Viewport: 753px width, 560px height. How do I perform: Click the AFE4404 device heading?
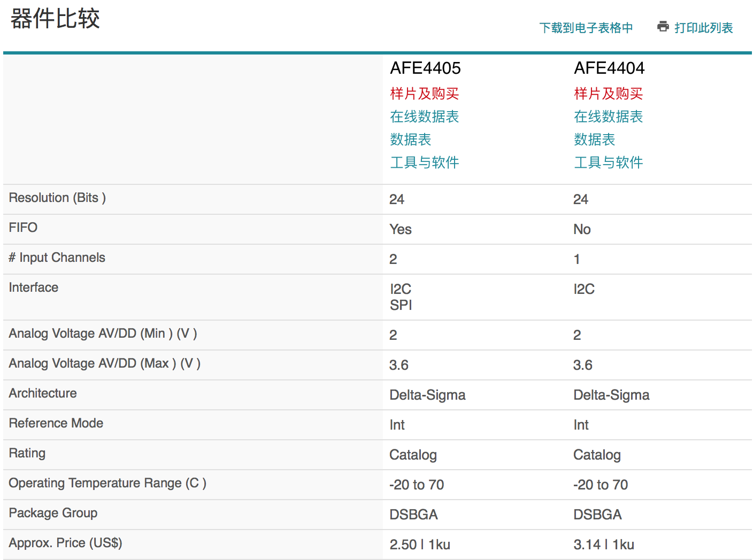click(609, 68)
